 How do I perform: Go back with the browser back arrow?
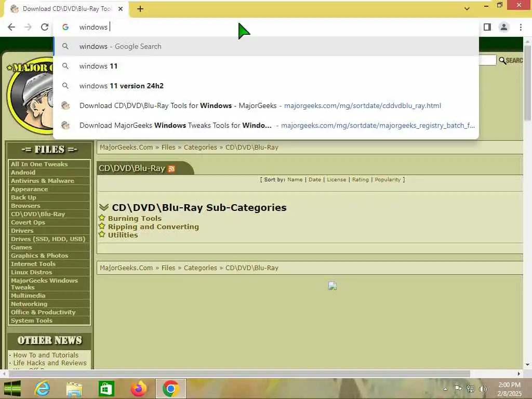(x=11, y=27)
